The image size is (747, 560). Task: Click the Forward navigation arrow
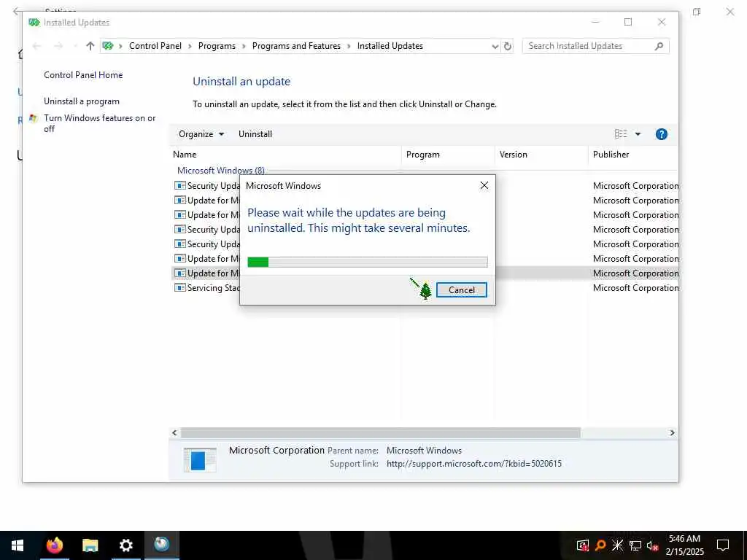coord(58,46)
